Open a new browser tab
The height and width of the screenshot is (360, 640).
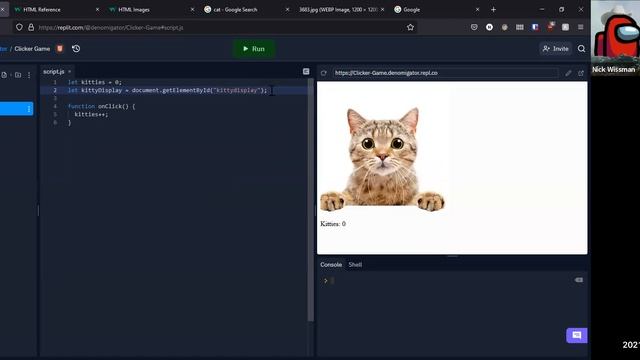(493, 9)
